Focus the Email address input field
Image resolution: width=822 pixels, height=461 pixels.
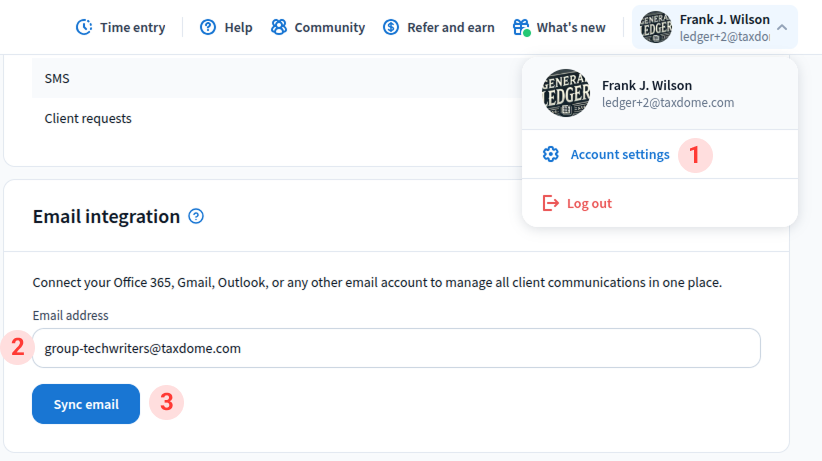pyautogui.click(x=396, y=348)
